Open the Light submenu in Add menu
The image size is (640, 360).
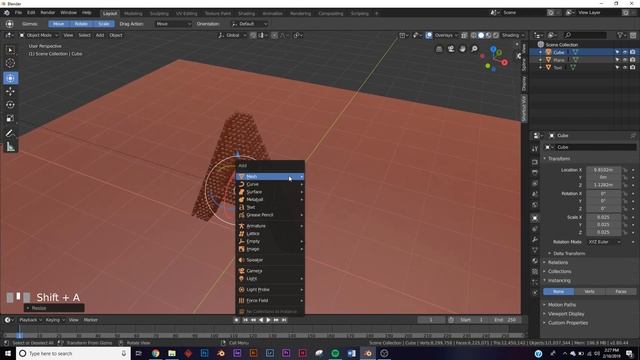[270, 279]
